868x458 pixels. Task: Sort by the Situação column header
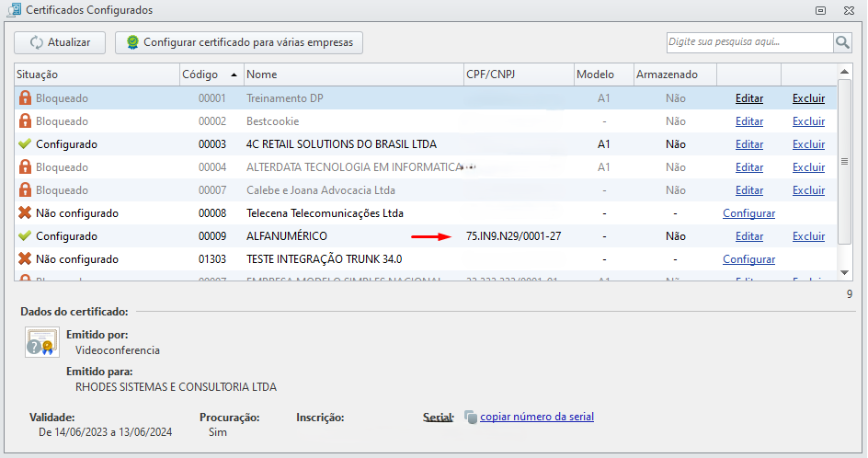coord(97,74)
